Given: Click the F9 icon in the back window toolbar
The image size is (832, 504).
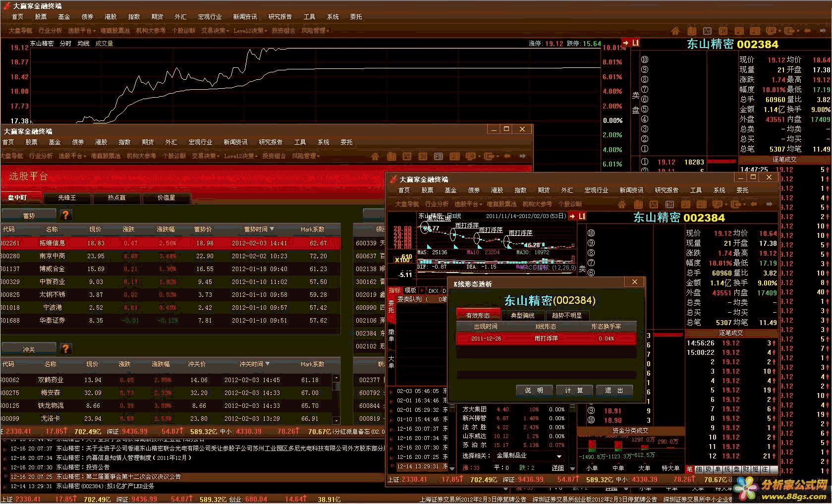Looking at the screenshot, I should click(739, 31).
